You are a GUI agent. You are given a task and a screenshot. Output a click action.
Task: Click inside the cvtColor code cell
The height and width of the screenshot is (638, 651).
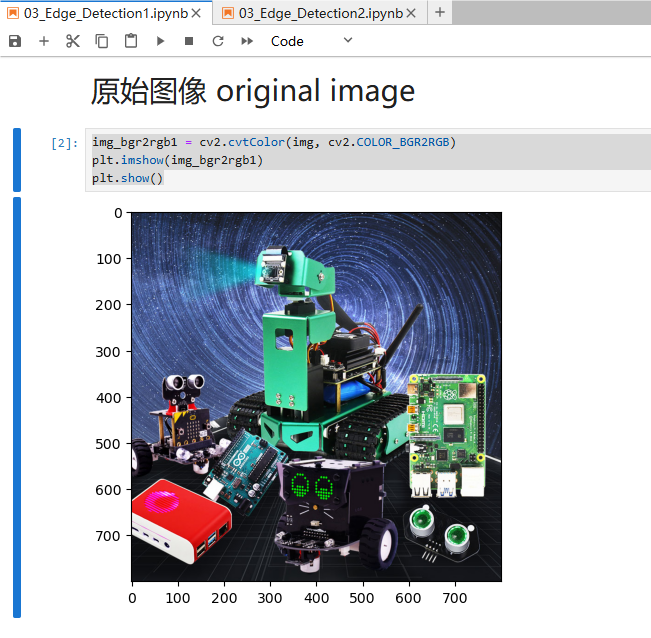(368, 160)
